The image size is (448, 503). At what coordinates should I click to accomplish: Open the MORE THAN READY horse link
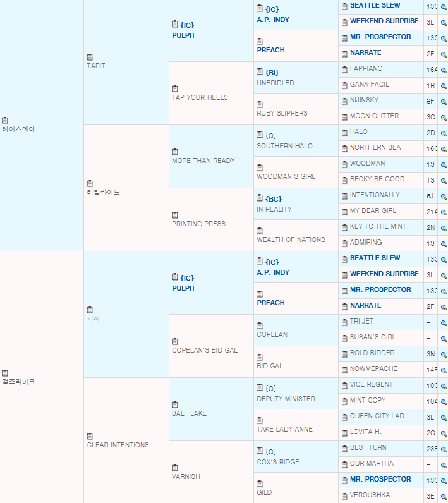click(203, 161)
